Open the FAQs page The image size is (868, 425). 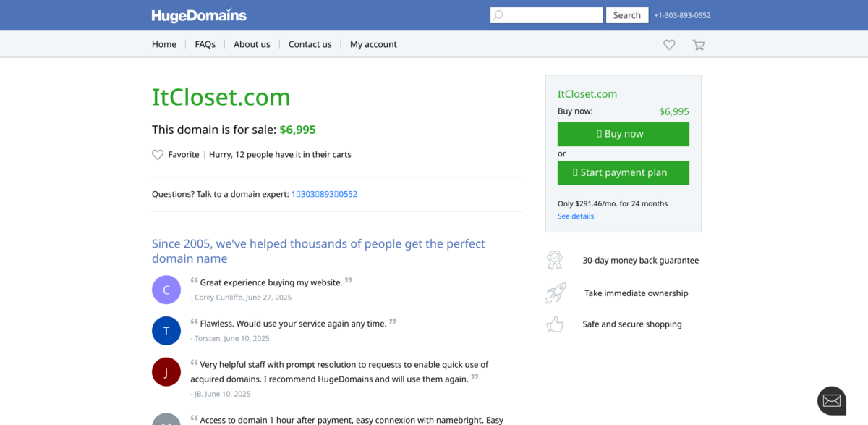pos(205,44)
